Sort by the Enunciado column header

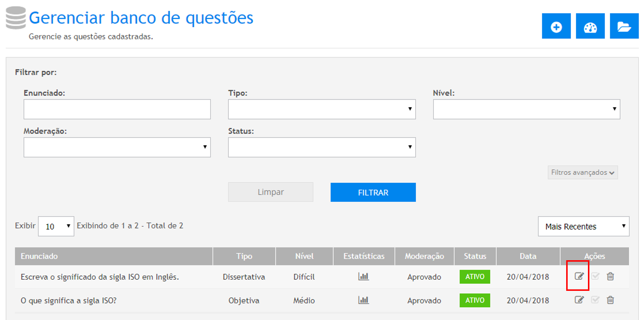pyautogui.click(x=39, y=256)
